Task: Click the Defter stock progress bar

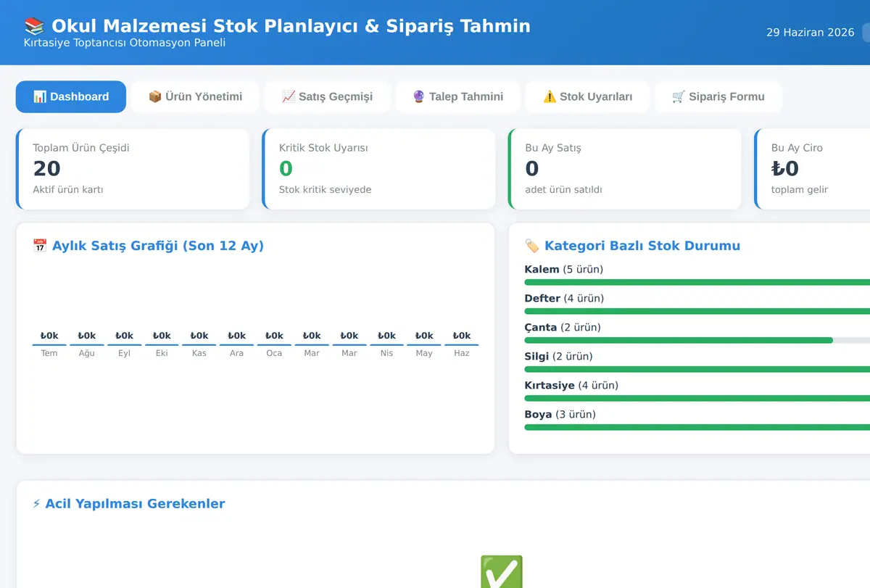Action: click(697, 311)
